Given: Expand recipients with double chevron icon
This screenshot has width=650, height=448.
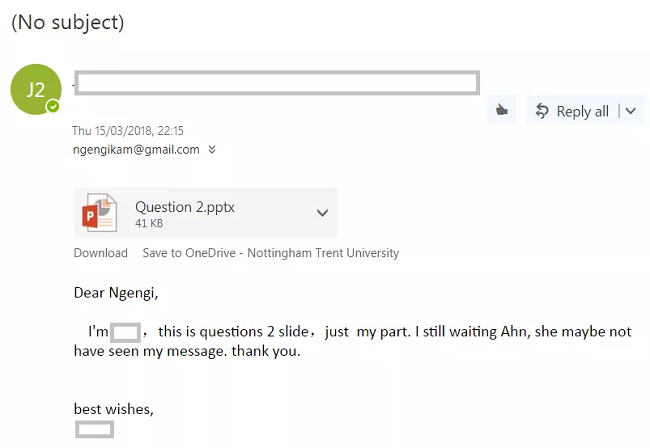Looking at the screenshot, I should coord(212,149).
